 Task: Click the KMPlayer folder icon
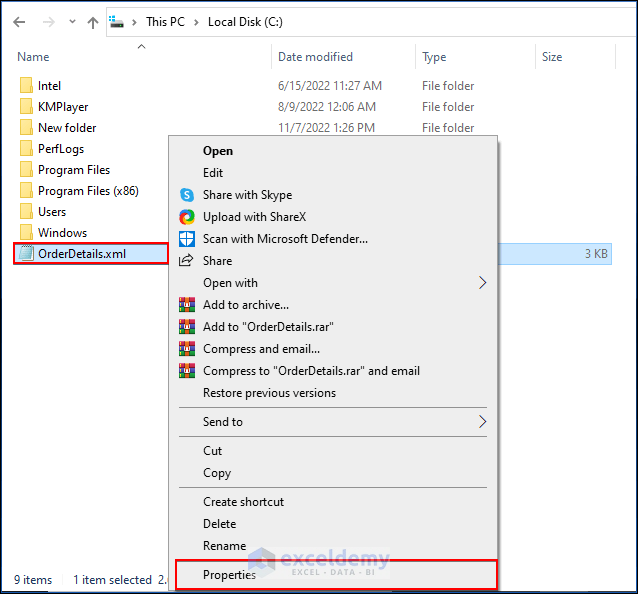[26, 107]
